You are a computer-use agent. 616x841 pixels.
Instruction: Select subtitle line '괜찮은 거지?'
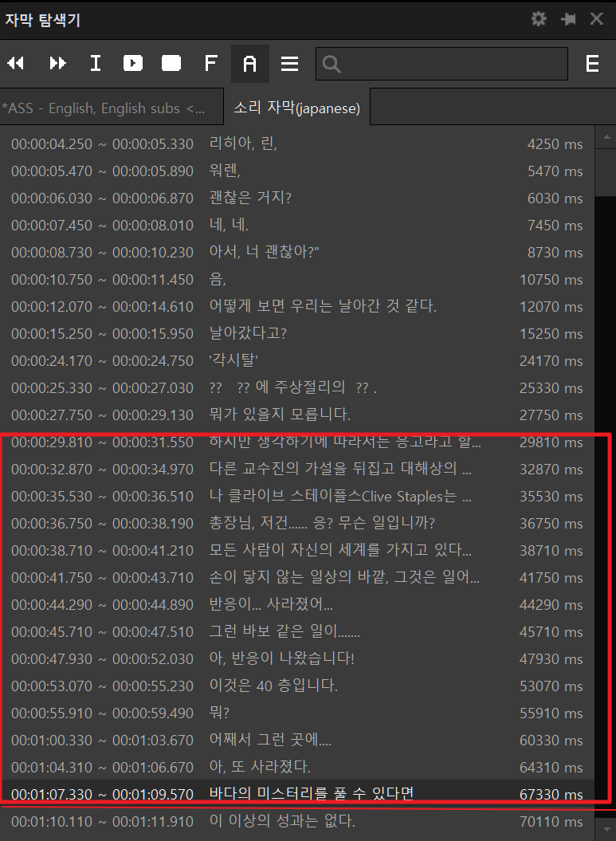297,198
